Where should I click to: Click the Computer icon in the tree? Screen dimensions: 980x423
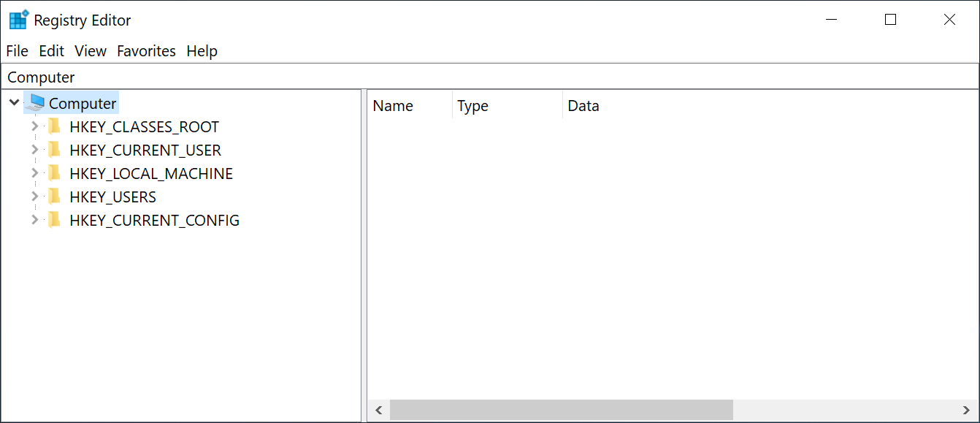[37, 103]
